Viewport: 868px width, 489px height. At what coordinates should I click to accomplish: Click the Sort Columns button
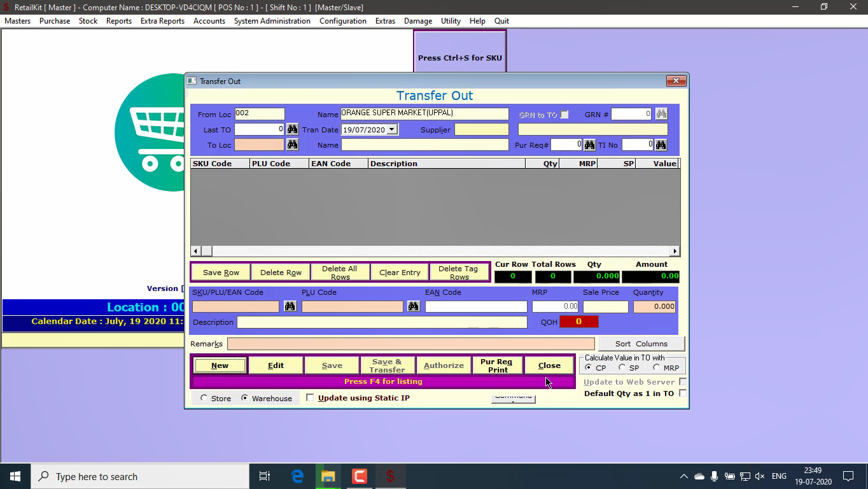click(641, 344)
